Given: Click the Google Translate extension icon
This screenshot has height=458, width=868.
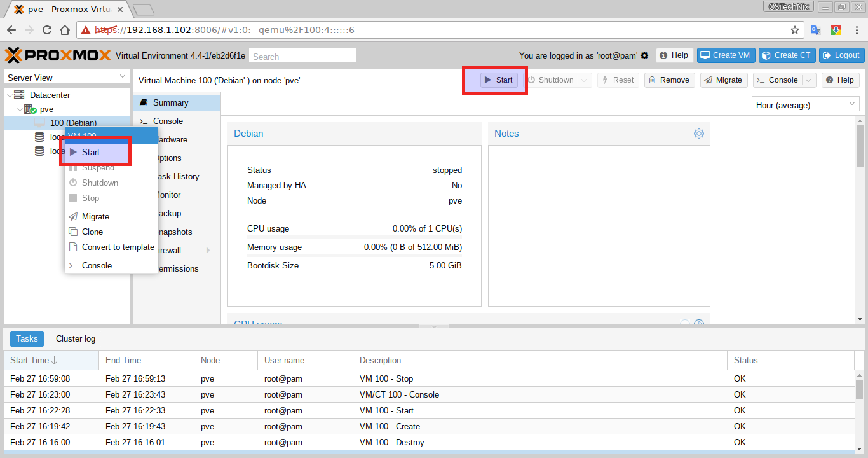Looking at the screenshot, I should 816,30.
